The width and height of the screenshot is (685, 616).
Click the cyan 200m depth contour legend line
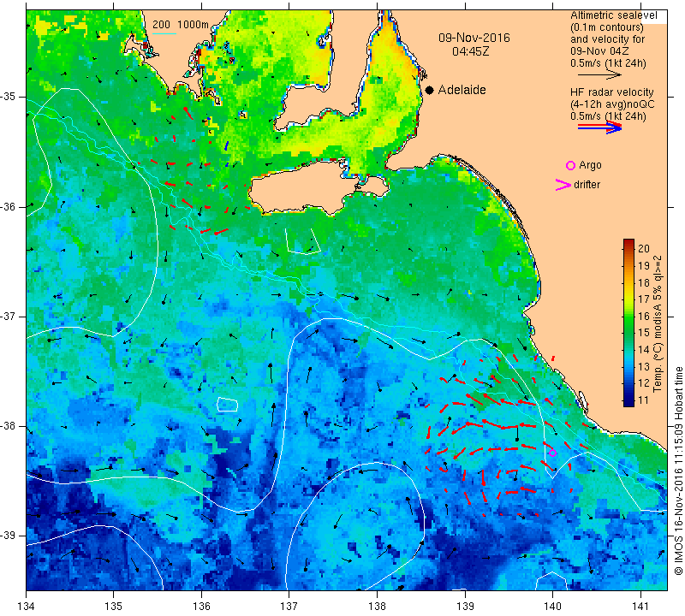click(164, 33)
